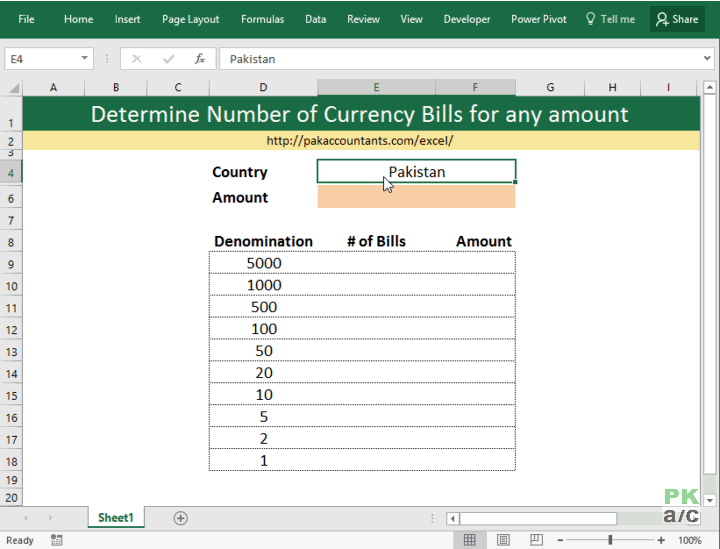This screenshot has height=549, width=720.
Task: Open the Insert ribbon tab
Action: click(x=127, y=19)
